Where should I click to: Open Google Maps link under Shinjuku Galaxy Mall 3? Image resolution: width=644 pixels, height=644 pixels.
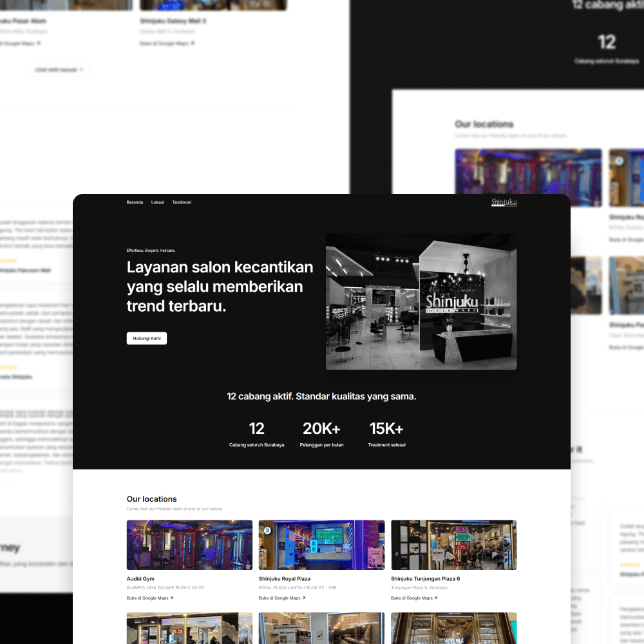click(166, 43)
